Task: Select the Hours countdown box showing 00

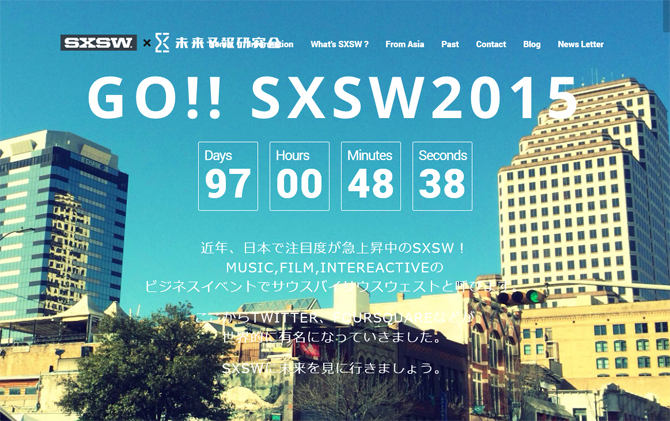Action: [x=300, y=176]
